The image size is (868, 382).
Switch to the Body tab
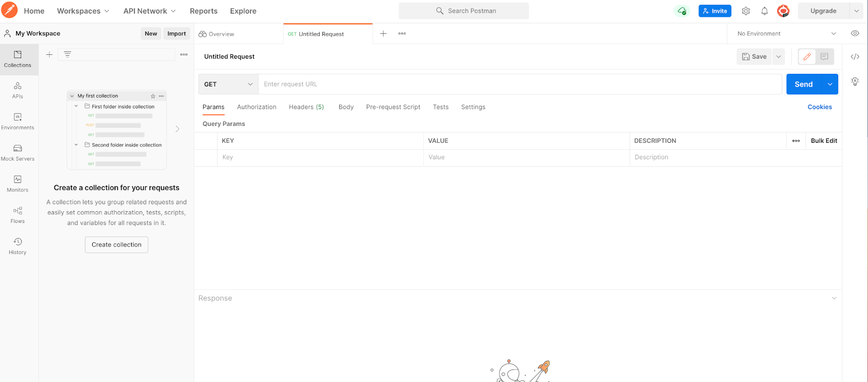pyautogui.click(x=346, y=107)
